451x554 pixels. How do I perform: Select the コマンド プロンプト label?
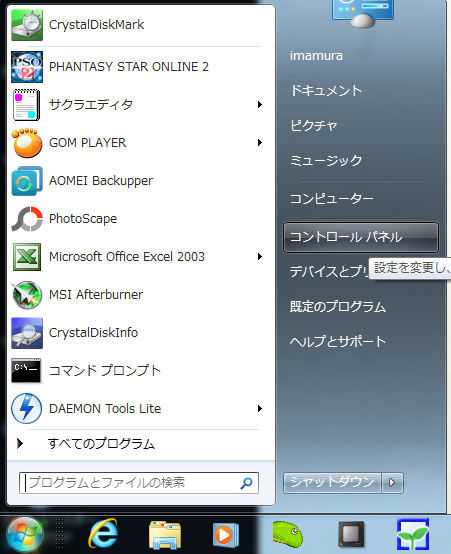105,371
